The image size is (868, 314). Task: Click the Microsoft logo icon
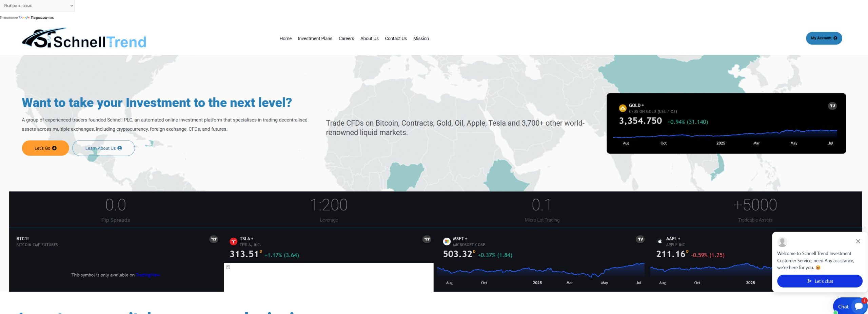447,241
